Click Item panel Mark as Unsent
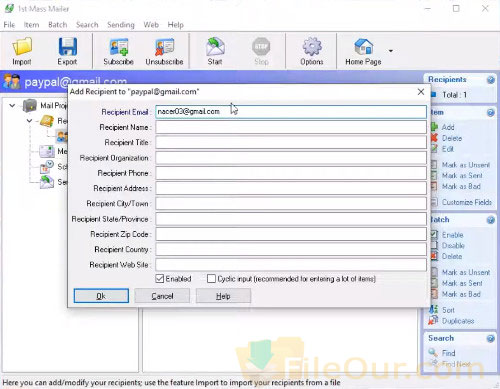 coord(466,165)
